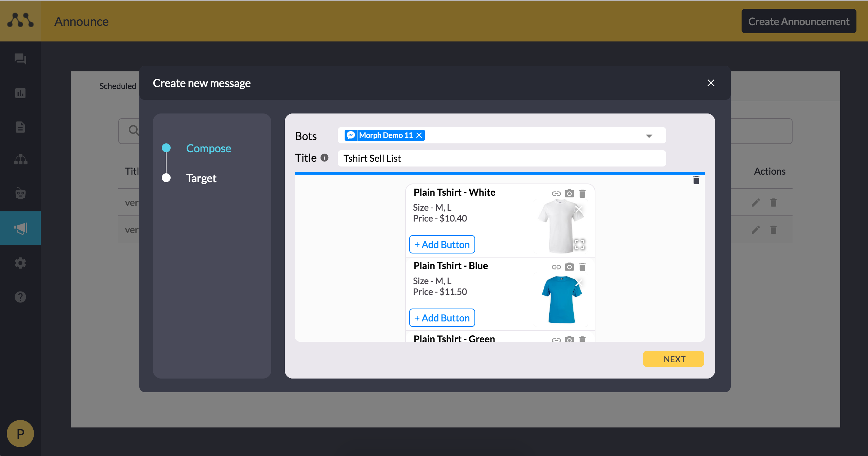Viewport: 868px width, 456px height.
Task: Click the trash icon for the whole list
Action: pos(696,180)
